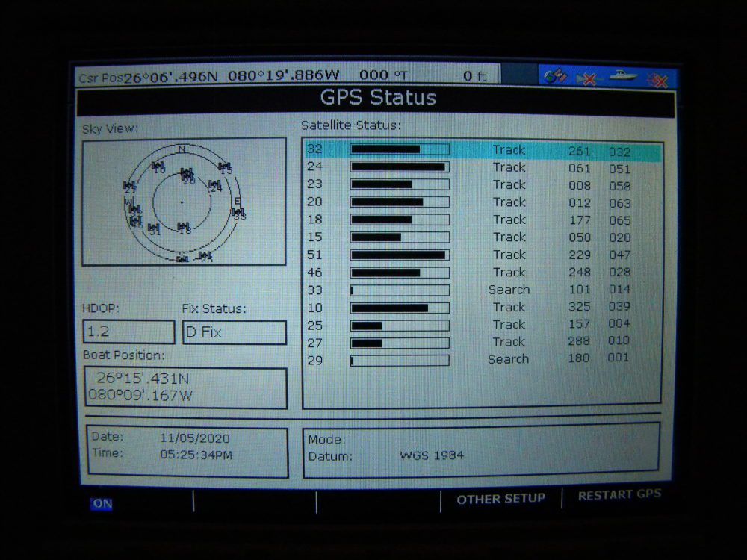Click the rightmost red-X status icon
747x560 pixels.
657,78
